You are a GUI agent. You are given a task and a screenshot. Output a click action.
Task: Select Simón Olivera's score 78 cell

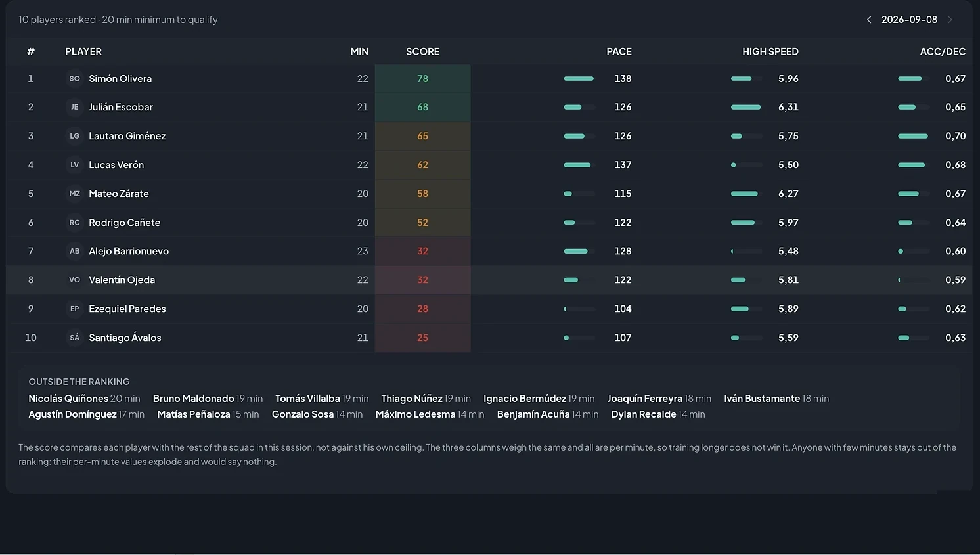pos(423,79)
